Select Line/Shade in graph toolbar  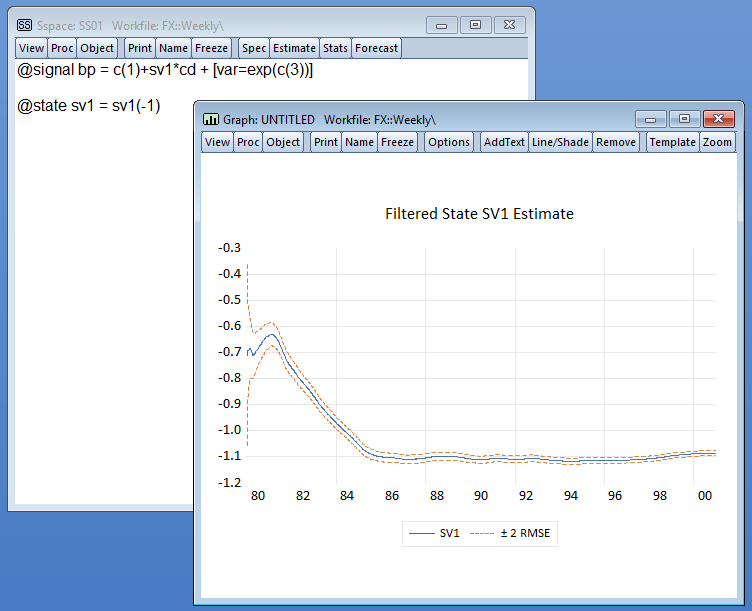[x=560, y=142]
